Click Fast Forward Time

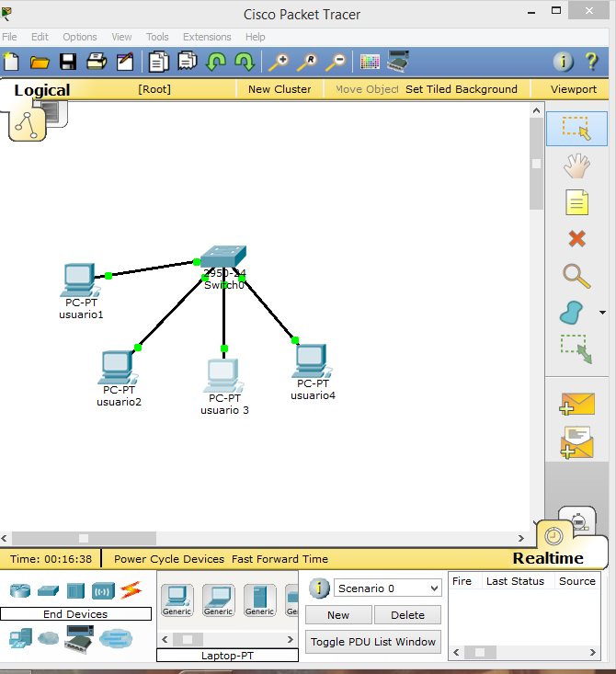pos(279,559)
